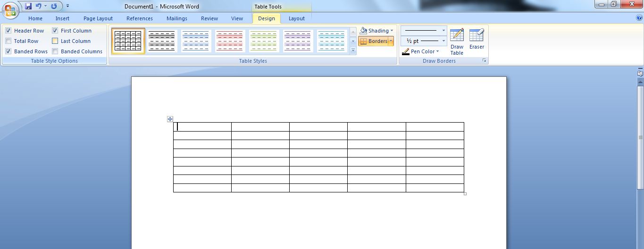Select the blue accent table style
Image resolution: width=644 pixels, height=249 pixels.
pos(196,41)
